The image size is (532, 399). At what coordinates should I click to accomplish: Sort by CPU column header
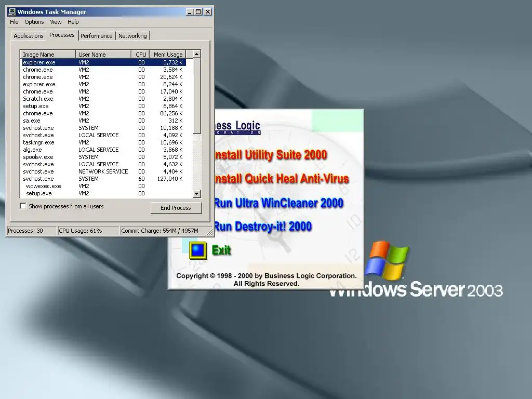[x=140, y=54]
